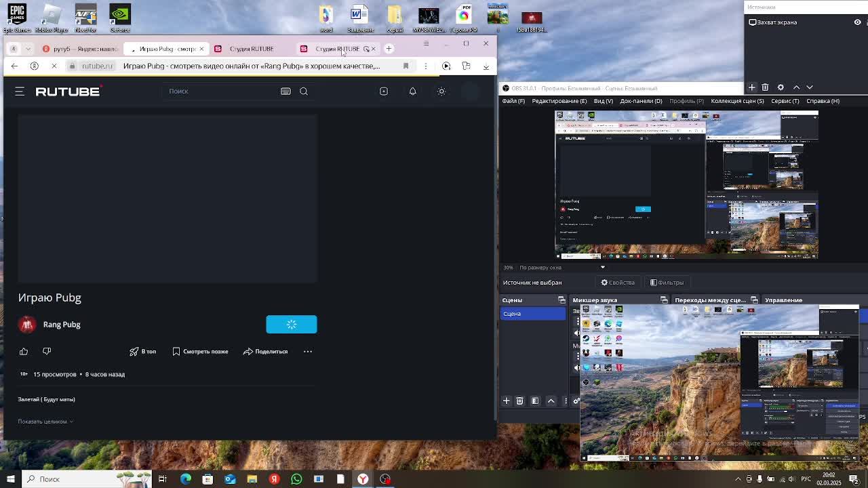
Task: Stop loading the page
Action: click(x=54, y=66)
